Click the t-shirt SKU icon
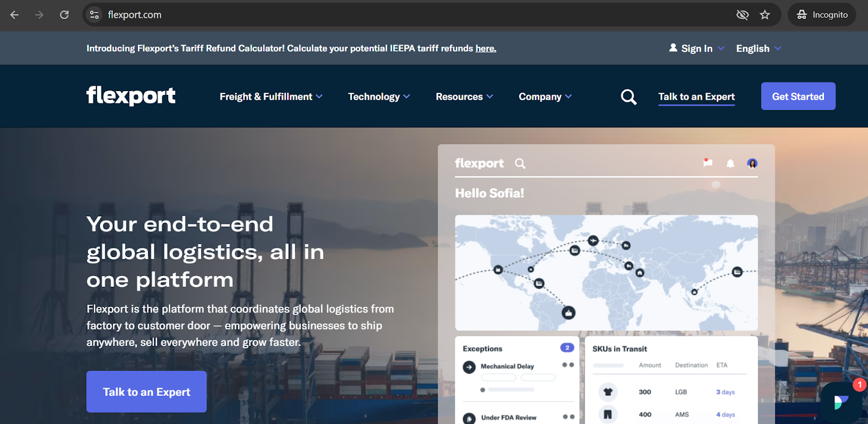Viewport: 868px width, 424px height. point(608,391)
